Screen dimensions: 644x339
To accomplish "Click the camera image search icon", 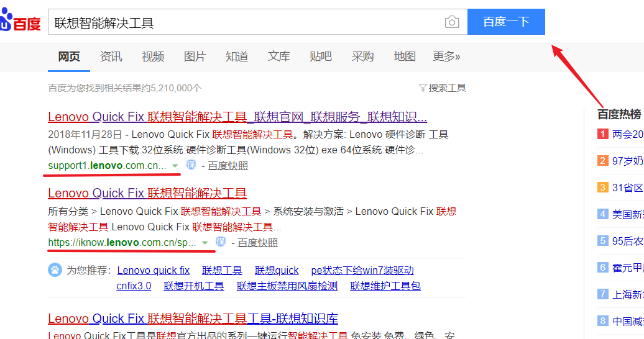I will point(452,22).
